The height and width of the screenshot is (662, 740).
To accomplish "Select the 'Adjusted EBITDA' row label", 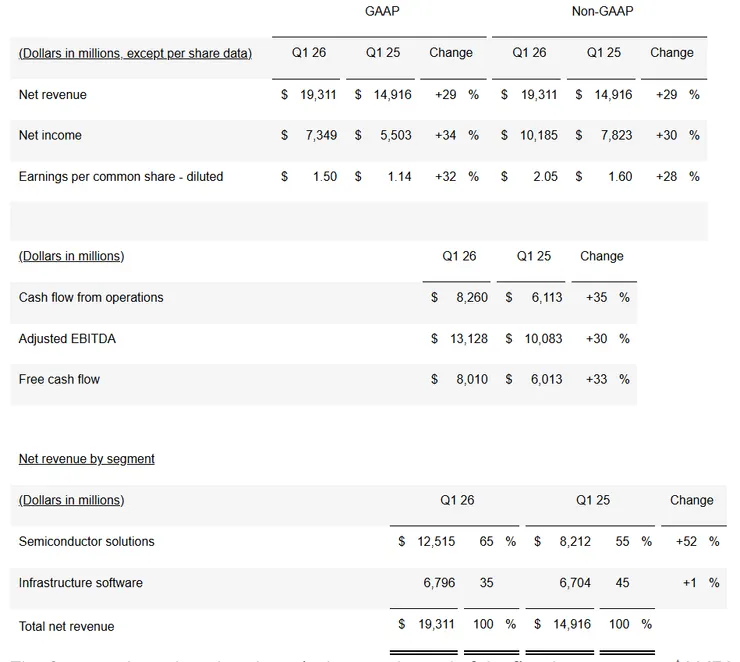I will tap(67, 339).
